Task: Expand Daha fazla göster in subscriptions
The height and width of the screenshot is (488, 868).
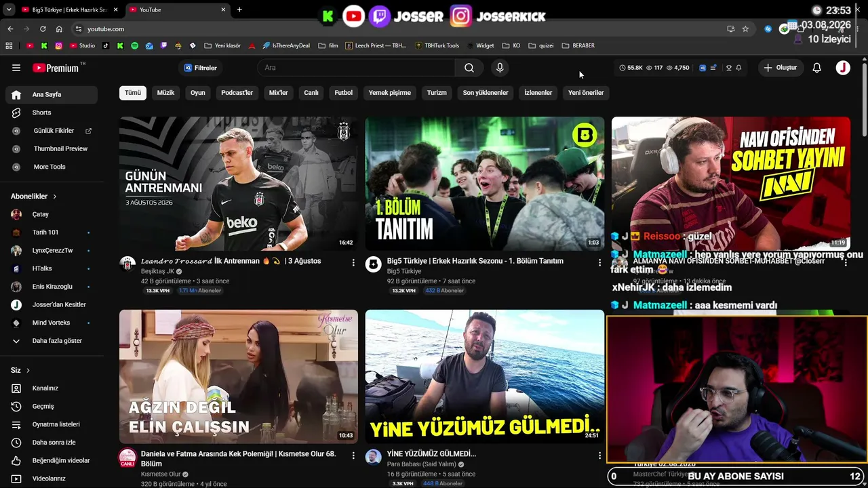Action: [x=52, y=341]
